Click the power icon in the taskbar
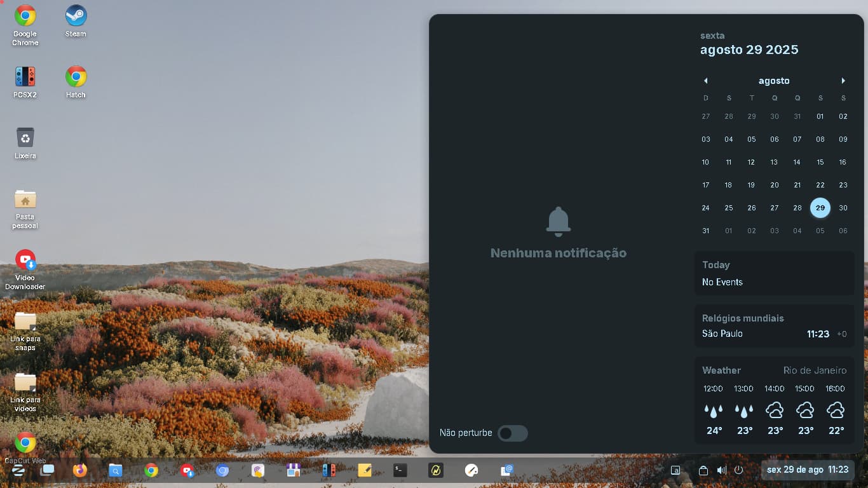The width and height of the screenshot is (868, 488). [x=738, y=470]
